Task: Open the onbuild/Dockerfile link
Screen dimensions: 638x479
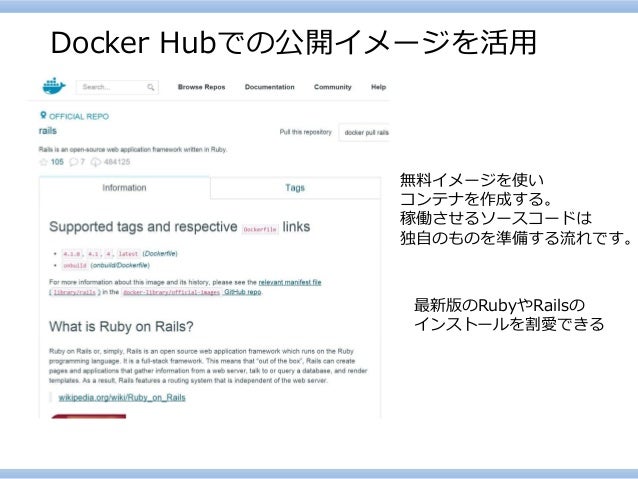Action: point(120,265)
